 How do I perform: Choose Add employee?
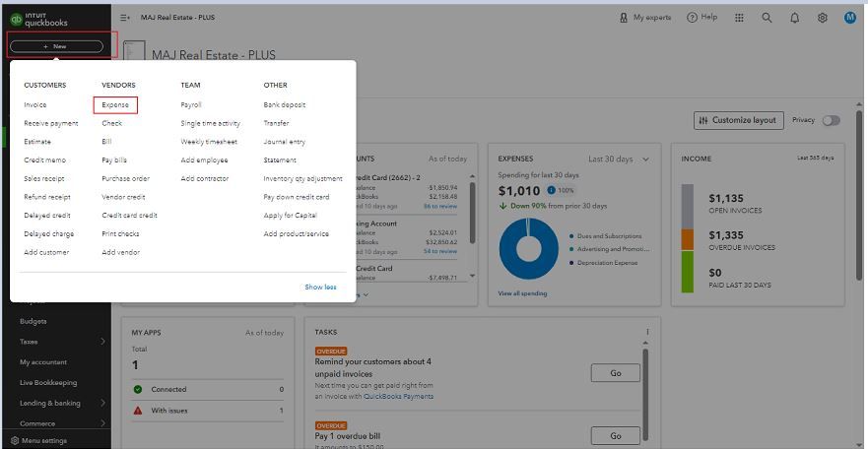(x=204, y=160)
